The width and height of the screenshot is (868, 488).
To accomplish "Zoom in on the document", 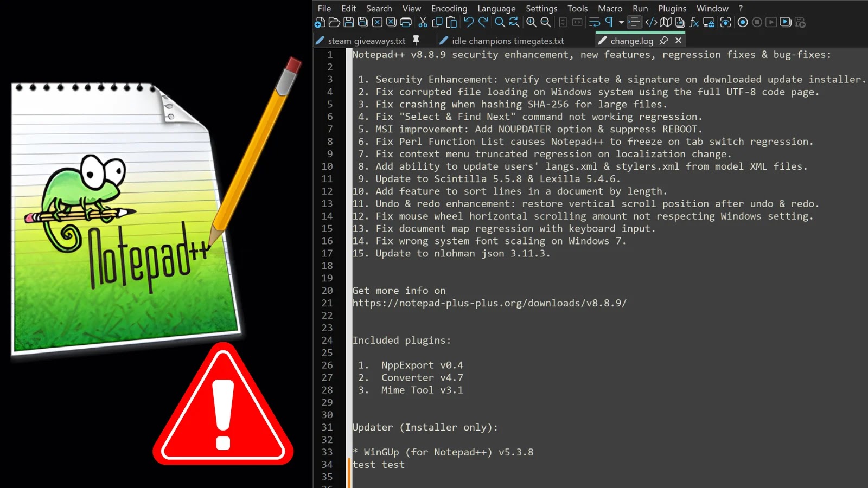I will point(531,22).
